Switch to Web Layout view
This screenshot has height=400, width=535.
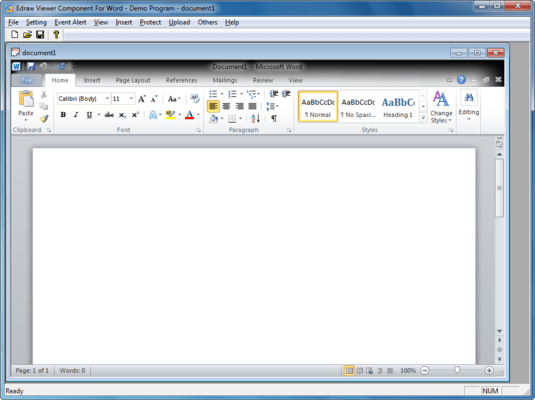pos(370,370)
